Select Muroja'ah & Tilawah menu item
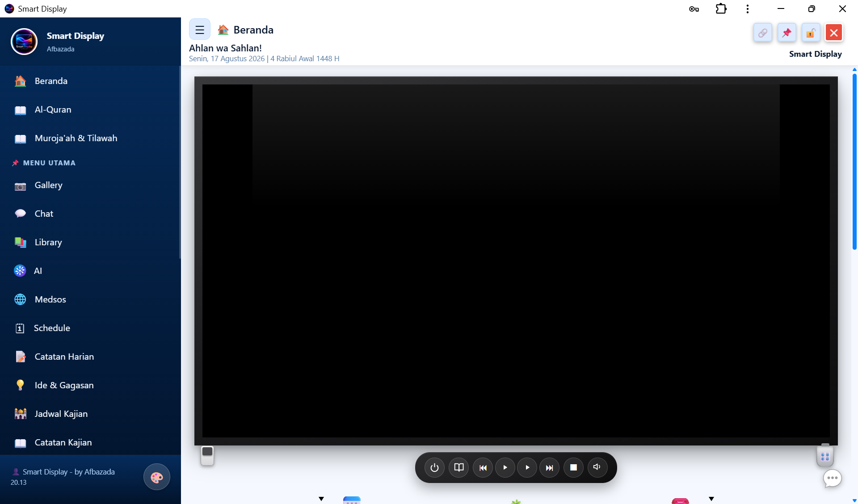This screenshot has height=504, width=858. coord(89,138)
